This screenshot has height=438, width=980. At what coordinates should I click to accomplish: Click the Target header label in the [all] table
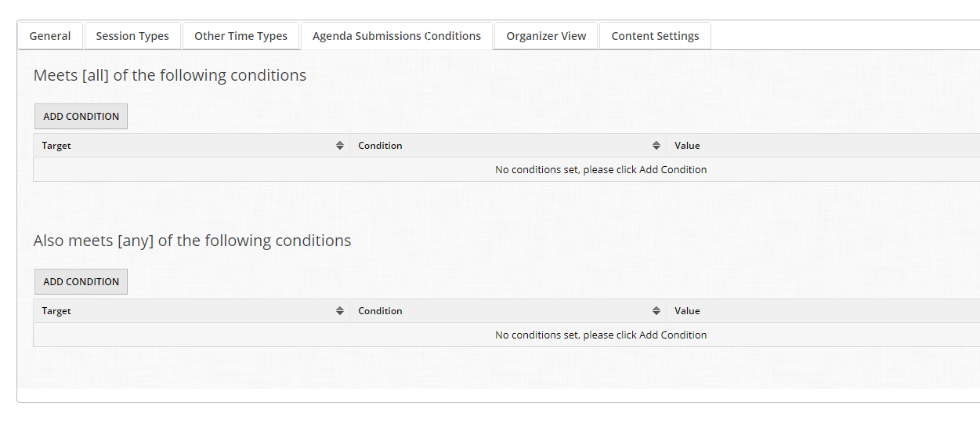[56, 146]
